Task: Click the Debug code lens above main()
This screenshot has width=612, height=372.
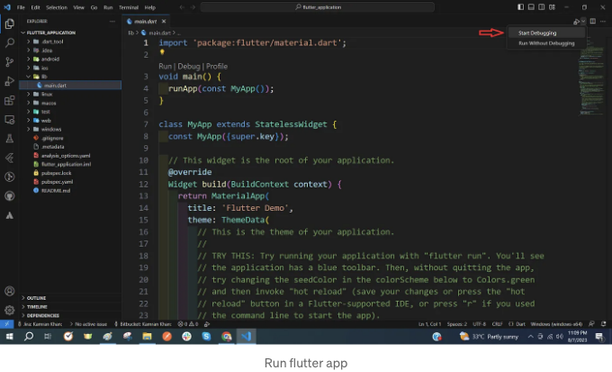Action: pos(189,66)
